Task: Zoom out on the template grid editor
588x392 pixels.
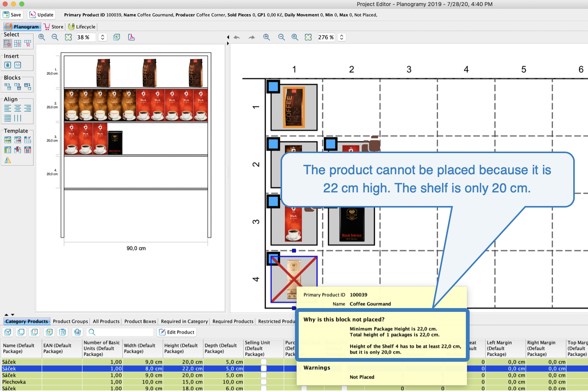Action: [x=281, y=37]
